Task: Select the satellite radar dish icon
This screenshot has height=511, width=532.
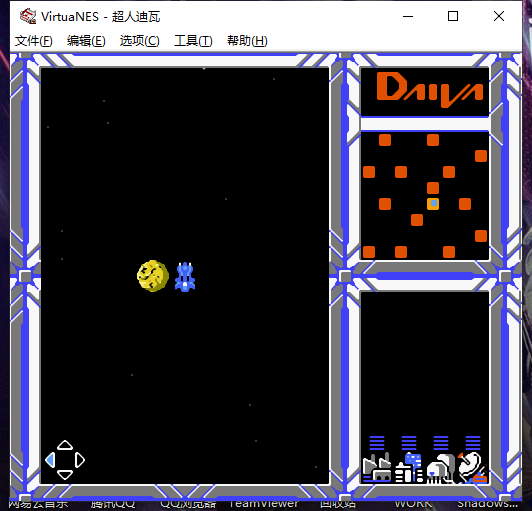Action: [x=473, y=468]
